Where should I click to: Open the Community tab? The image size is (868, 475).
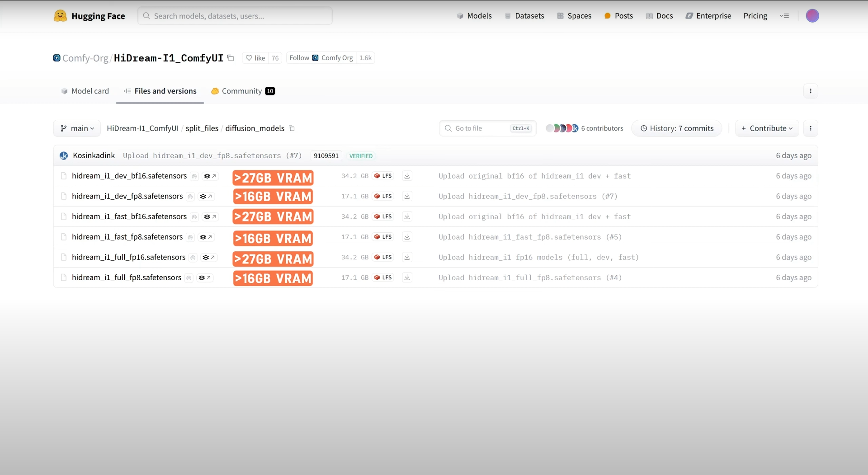coord(243,91)
